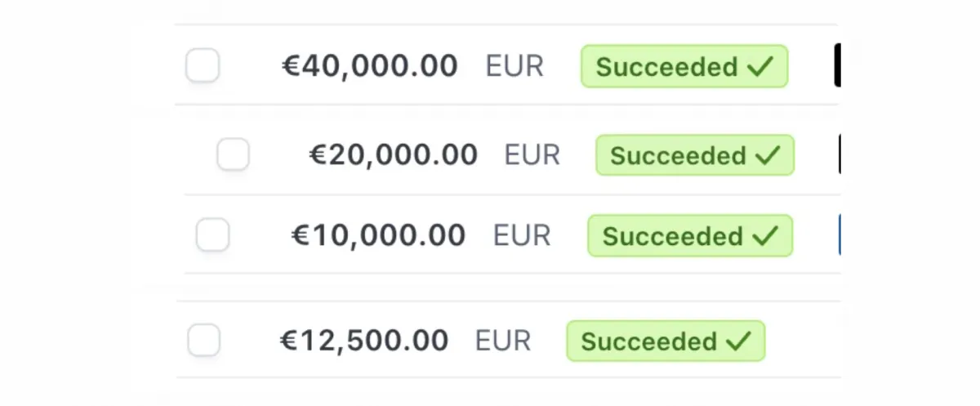
Task: Click the €20,000.00 amount
Action: click(x=393, y=154)
